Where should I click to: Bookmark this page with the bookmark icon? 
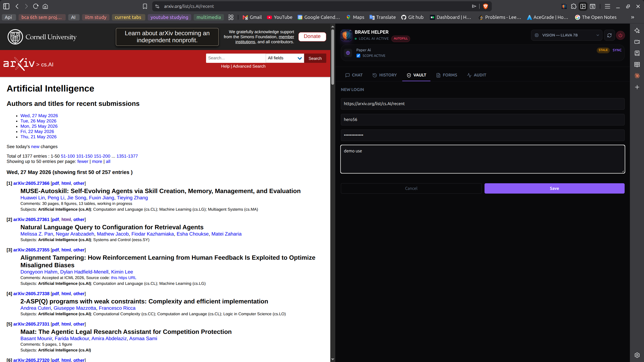(x=145, y=6)
